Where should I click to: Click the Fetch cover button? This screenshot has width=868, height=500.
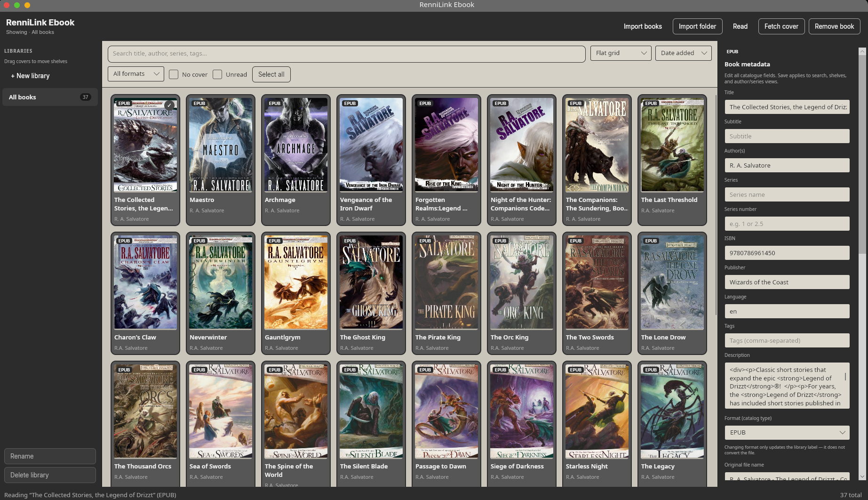(781, 26)
